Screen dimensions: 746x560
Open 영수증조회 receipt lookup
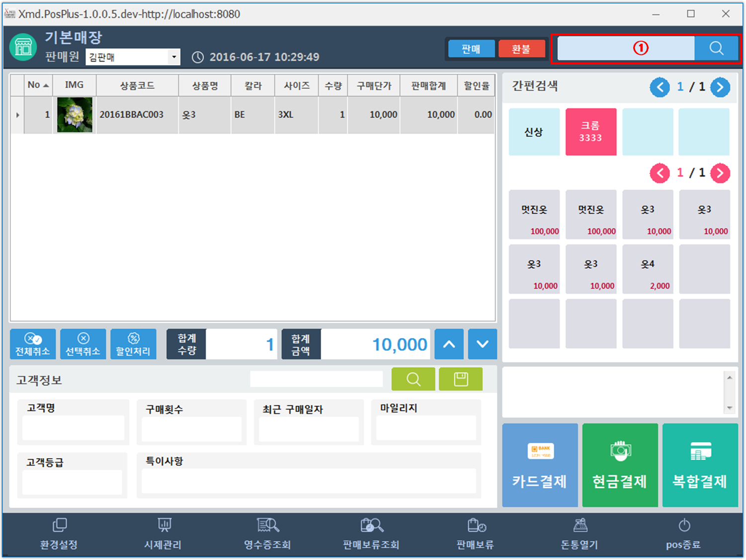[x=267, y=534]
